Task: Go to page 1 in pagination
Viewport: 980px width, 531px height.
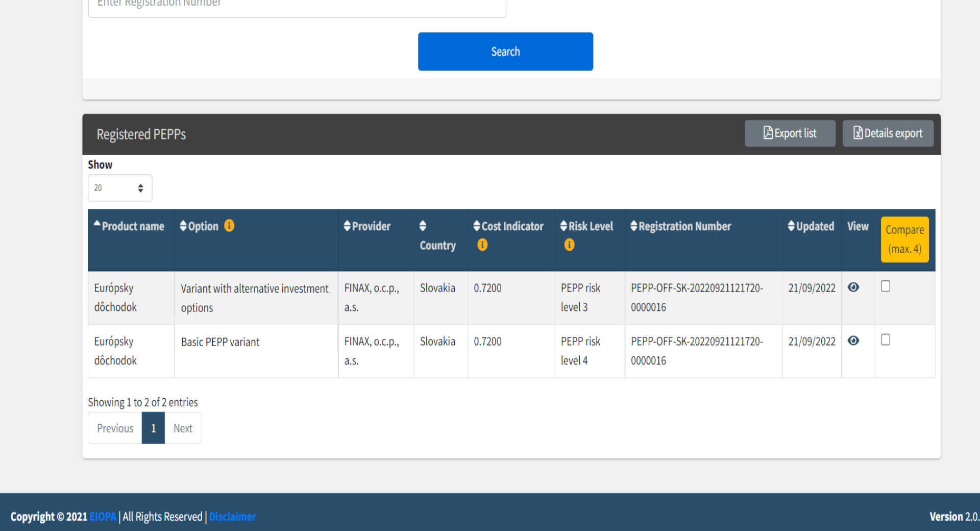Action: (x=153, y=428)
